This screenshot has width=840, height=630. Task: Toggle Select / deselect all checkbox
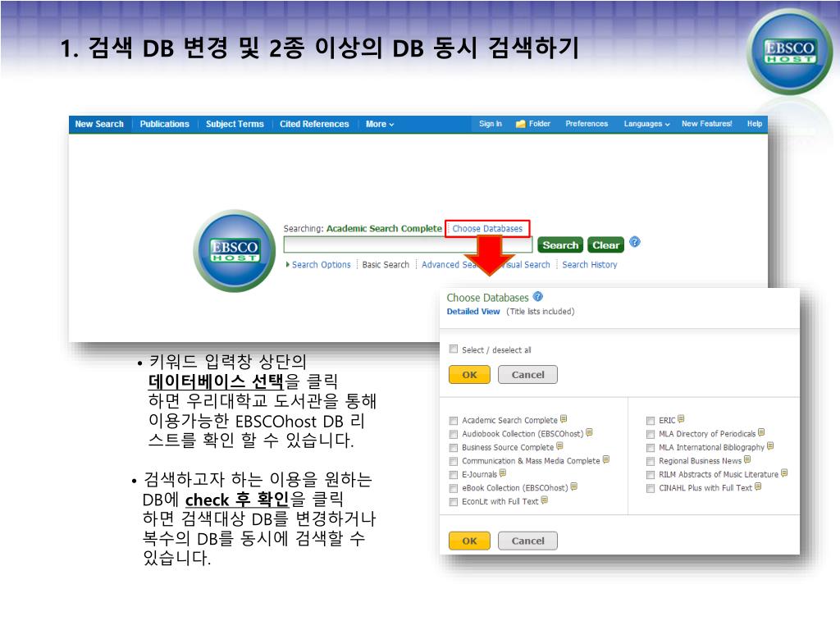[x=454, y=349]
